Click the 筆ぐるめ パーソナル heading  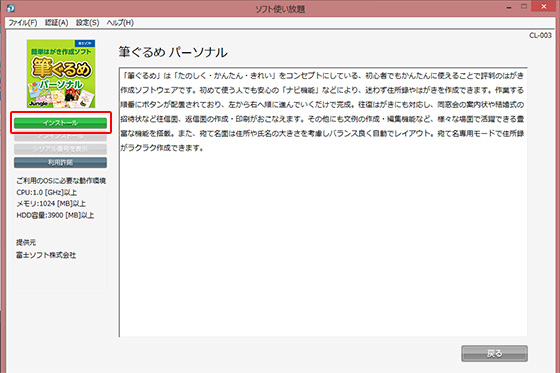pos(173,52)
